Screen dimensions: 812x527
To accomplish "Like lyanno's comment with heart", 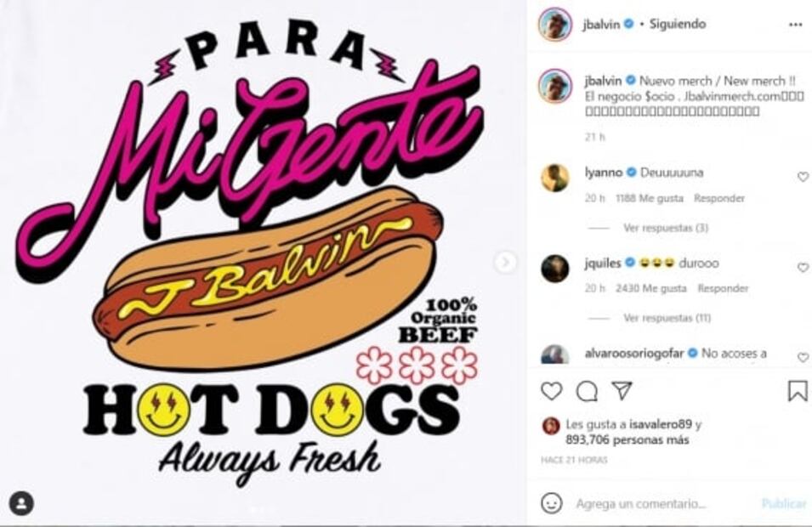I will [803, 177].
